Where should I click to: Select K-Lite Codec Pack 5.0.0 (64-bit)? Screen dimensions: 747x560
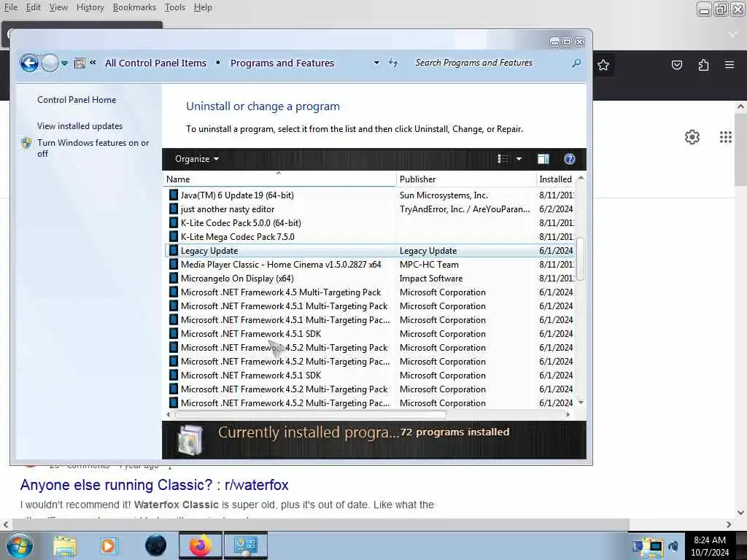pyautogui.click(x=241, y=223)
